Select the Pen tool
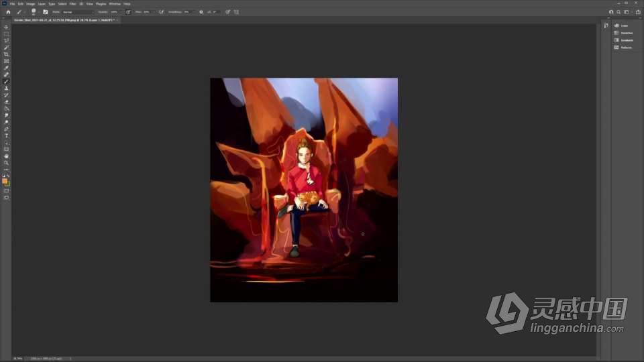 tap(6, 129)
